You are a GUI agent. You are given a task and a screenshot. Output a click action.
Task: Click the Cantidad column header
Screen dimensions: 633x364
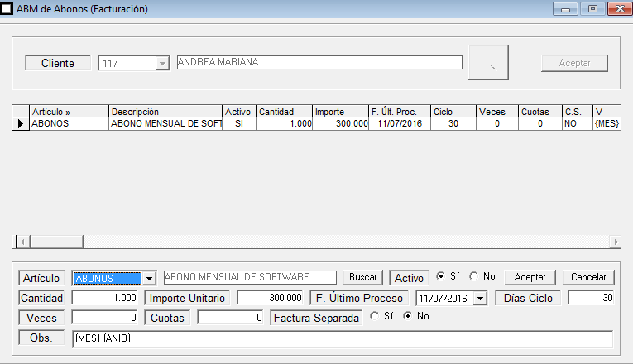[x=284, y=112]
